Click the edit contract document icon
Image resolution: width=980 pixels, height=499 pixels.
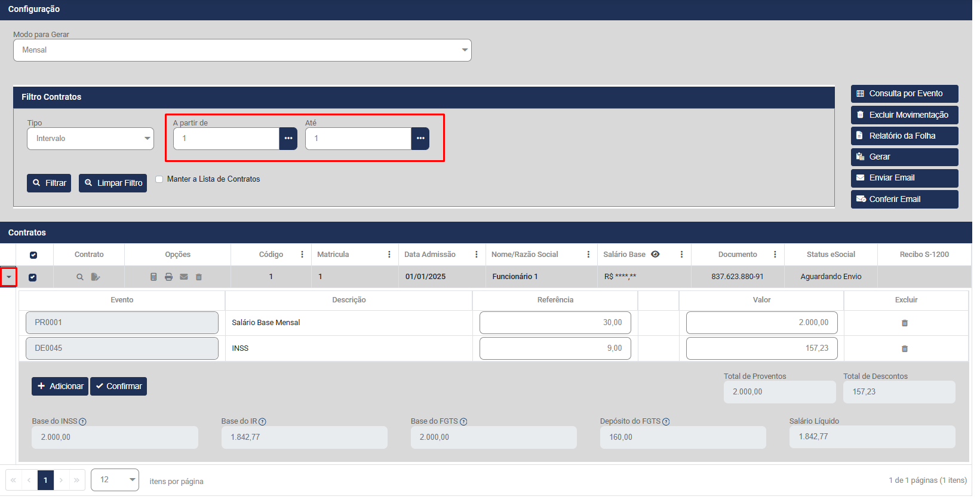[96, 277]
